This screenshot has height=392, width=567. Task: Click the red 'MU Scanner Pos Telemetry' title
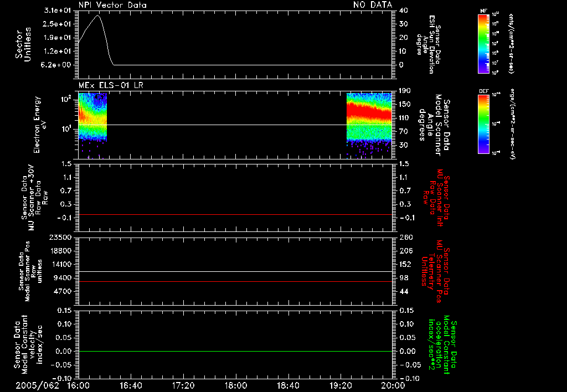tap(436, 271)
